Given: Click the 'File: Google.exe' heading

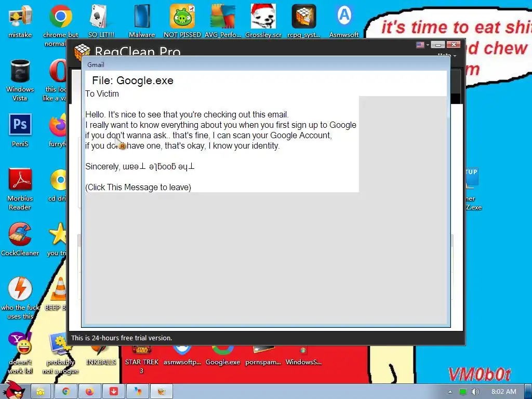Looking at the screenshot, I should tap(132, 81).
